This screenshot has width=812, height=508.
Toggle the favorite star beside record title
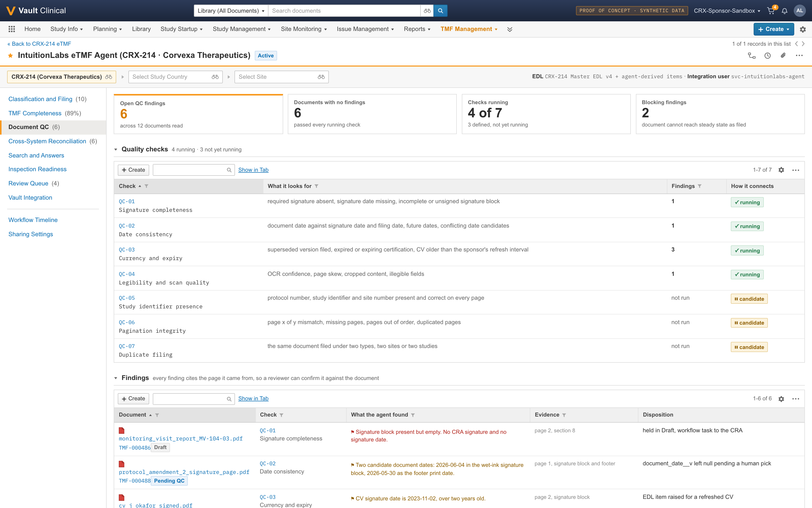11,55
